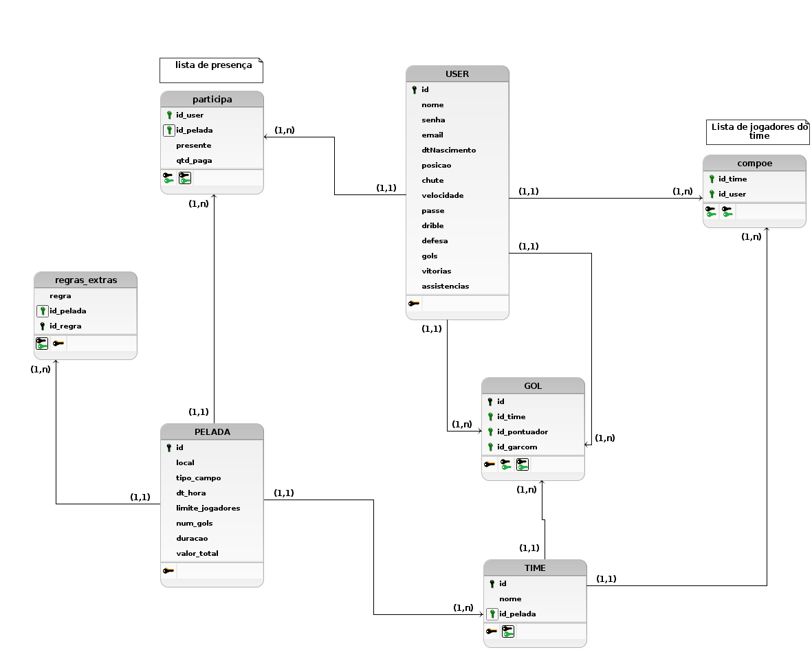
Task: Select the key icon beside id_garcom in GOL
Action: pos(490,447)
